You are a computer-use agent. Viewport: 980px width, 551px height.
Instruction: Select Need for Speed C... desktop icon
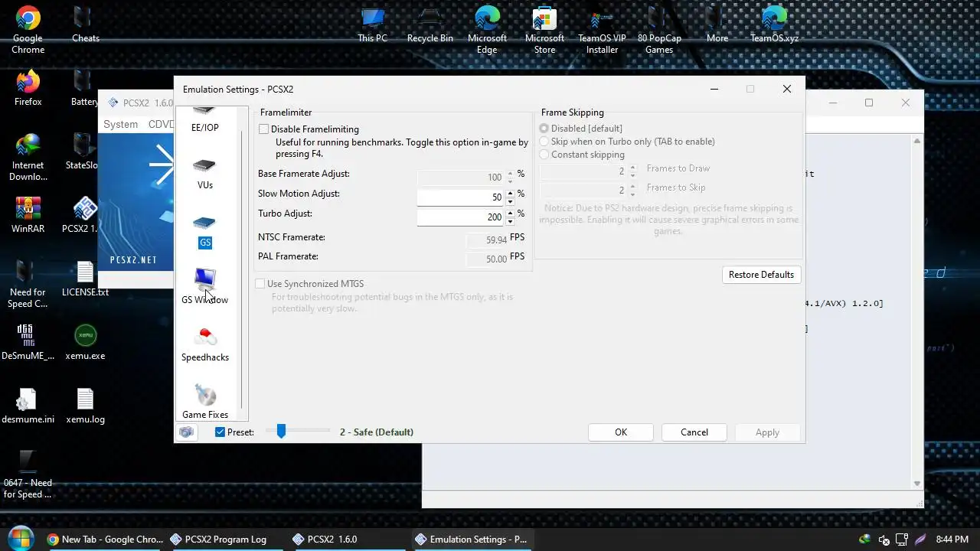28,284
